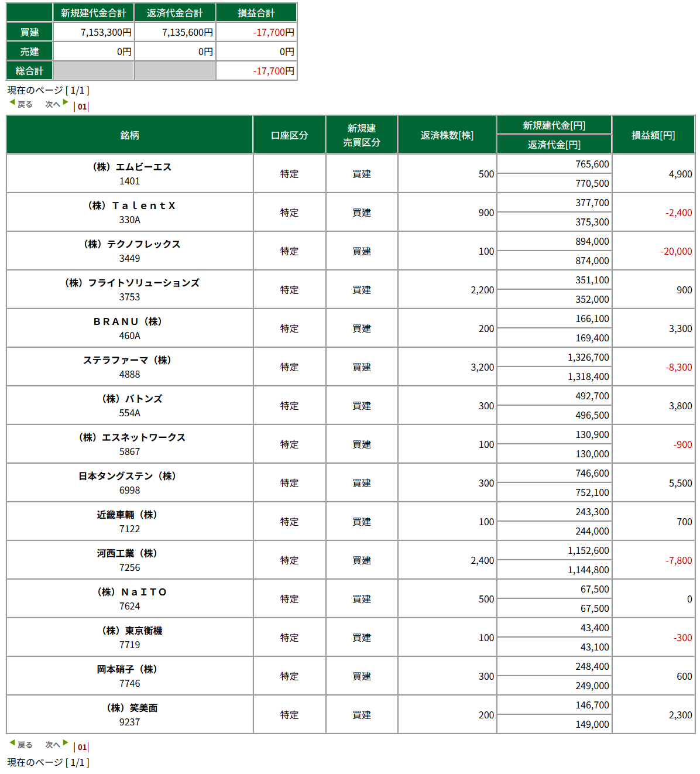Image resolution: width=700 pixels, height=774 pixels.
Task: Click the bottom 次へ link
Action: [53, 745]
